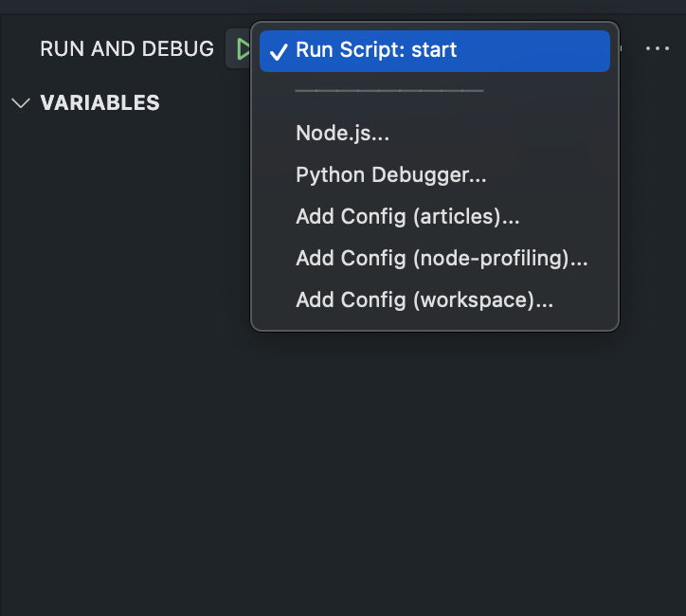The height and width of the screenshot is (616, 686).
Task: Click the VARIABLES section header label
Action: click(x=100, y=103)
